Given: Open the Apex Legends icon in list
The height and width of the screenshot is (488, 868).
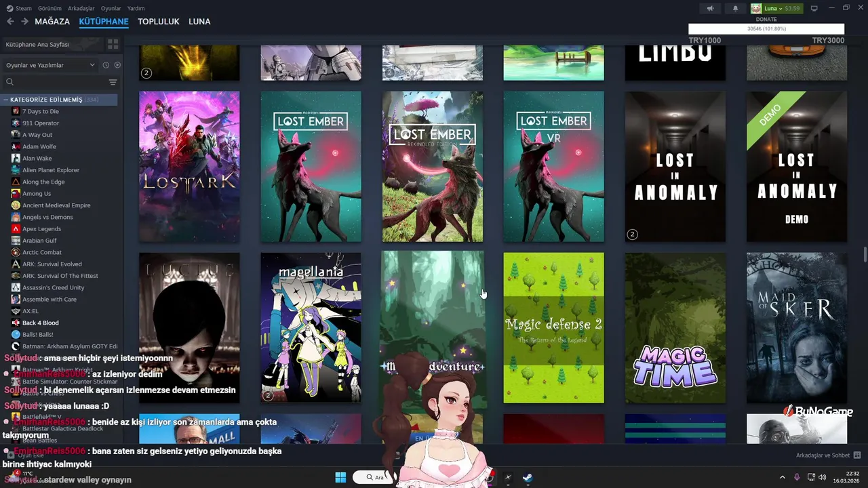Looking at the screenshot, I should click(x=16, y=228).
